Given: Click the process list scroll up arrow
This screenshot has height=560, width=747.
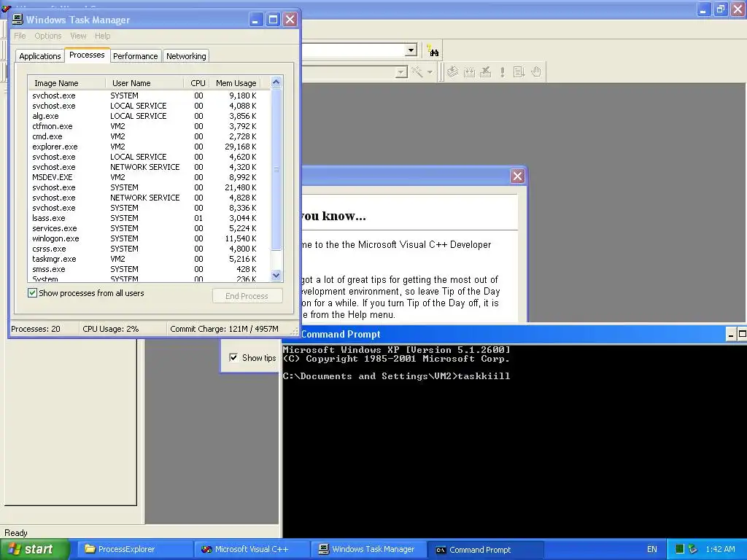Looking at the screenshot, I should pos(276,82).
